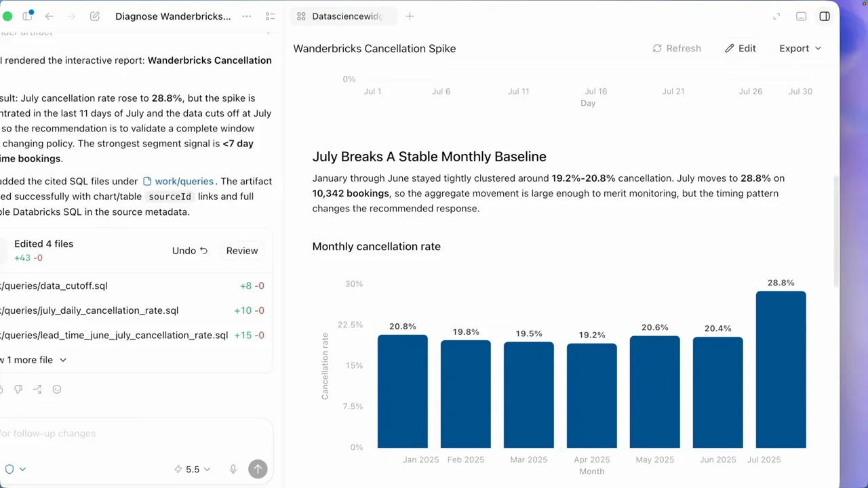Image resolution: width=868 pixels, height=488 pixels.
Task: Go back with the left arrow
Action: pos(50,16)
